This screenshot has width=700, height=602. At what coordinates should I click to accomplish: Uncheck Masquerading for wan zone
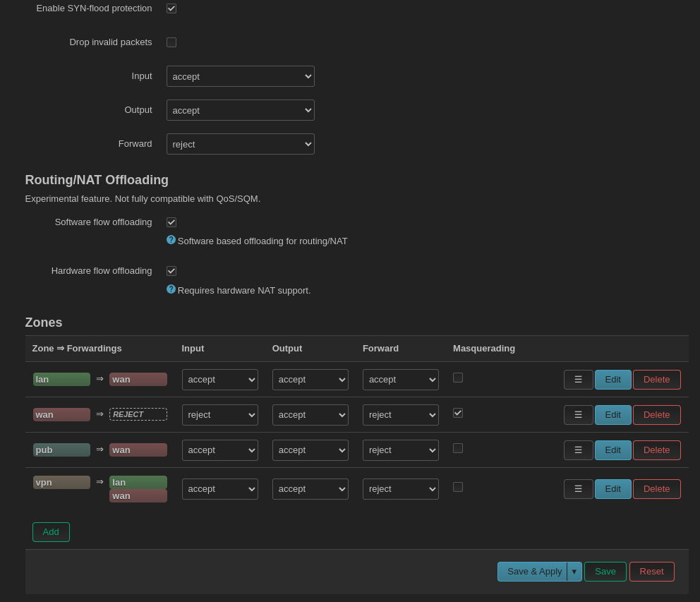[x=458, y=413]
